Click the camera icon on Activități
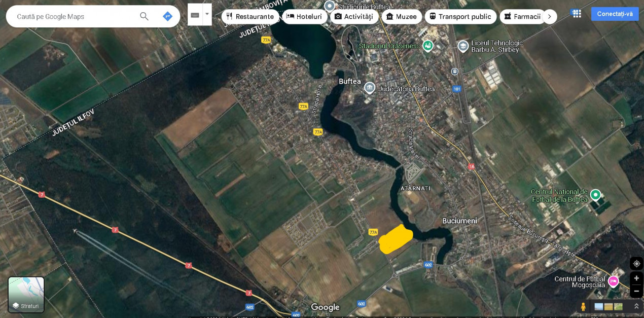 click(x=338, y=16)
